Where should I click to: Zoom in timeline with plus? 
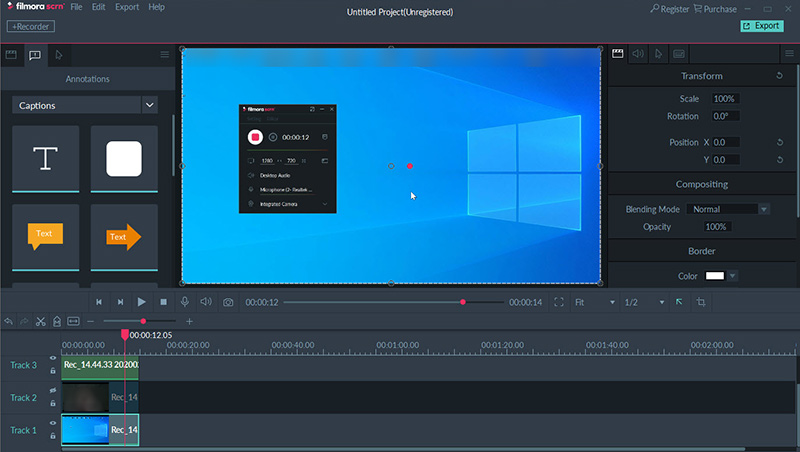[x=189, y=321]
